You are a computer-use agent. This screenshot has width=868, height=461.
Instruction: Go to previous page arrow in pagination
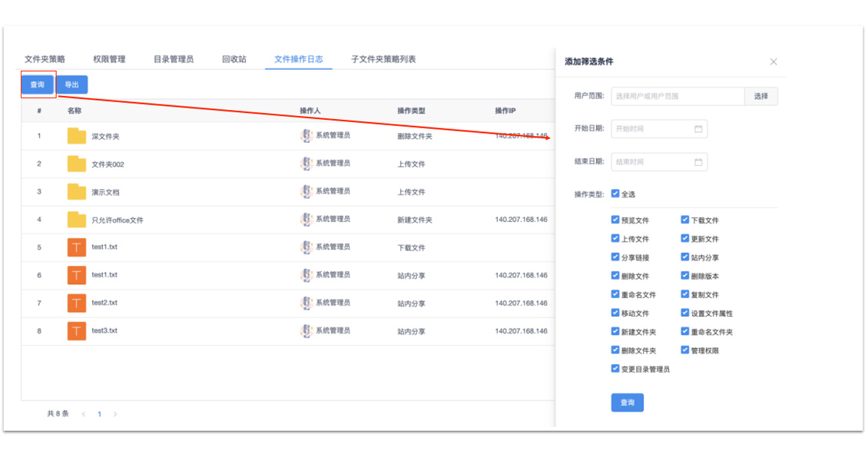coord(83,414)
